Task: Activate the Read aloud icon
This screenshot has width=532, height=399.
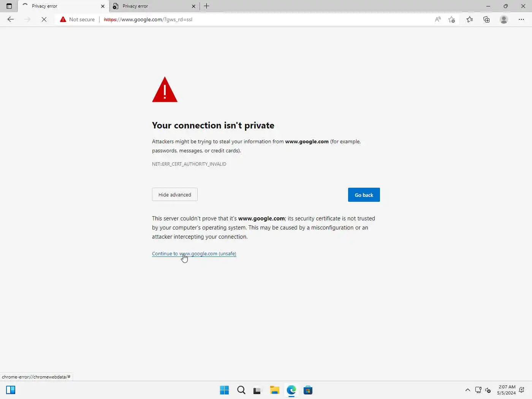Action: (438, 19)
